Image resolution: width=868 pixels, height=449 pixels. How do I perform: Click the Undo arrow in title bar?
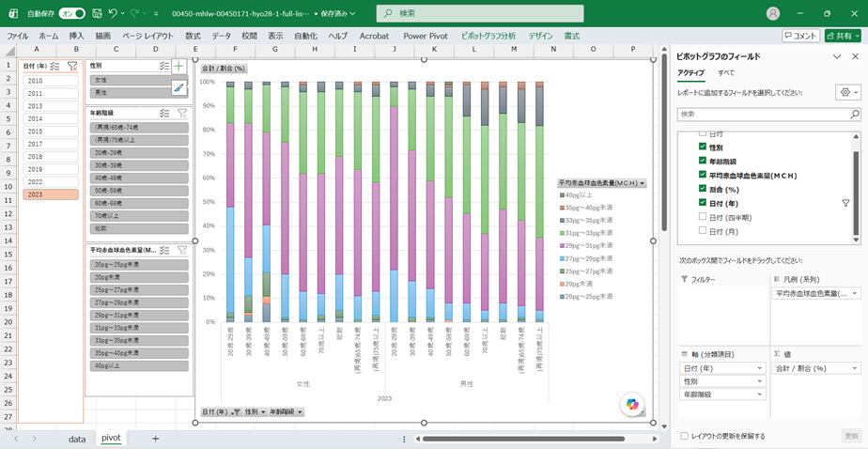pyautogui.click(x=113, y=13)
